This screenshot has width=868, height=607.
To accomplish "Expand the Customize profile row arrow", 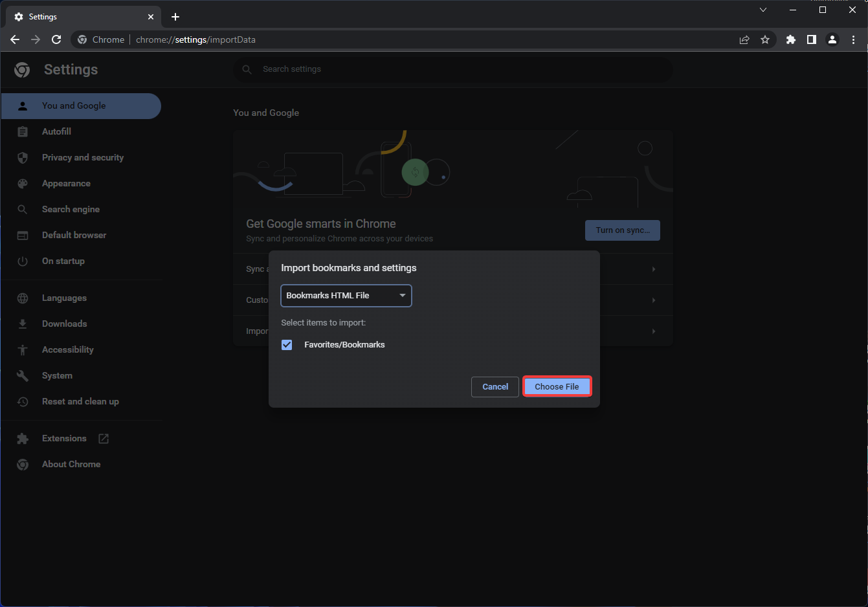I will click(654, 300).
